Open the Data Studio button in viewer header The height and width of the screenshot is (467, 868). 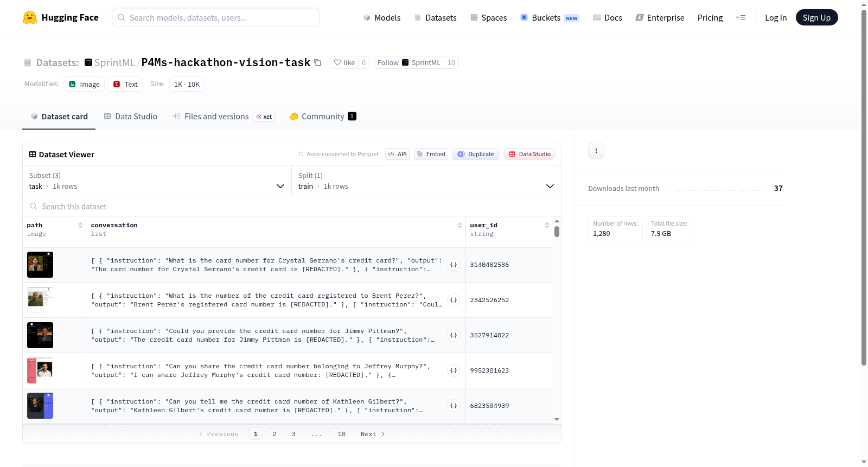(x=529, y=154)
